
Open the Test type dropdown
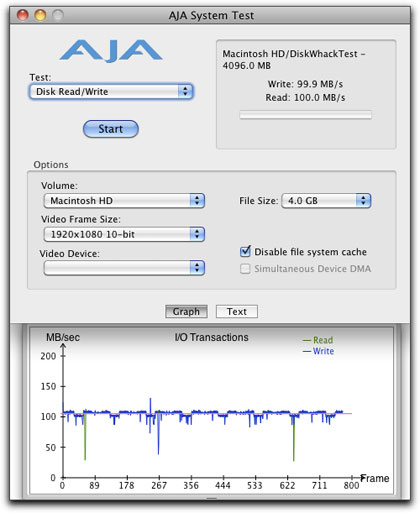(x=111, y=92)
